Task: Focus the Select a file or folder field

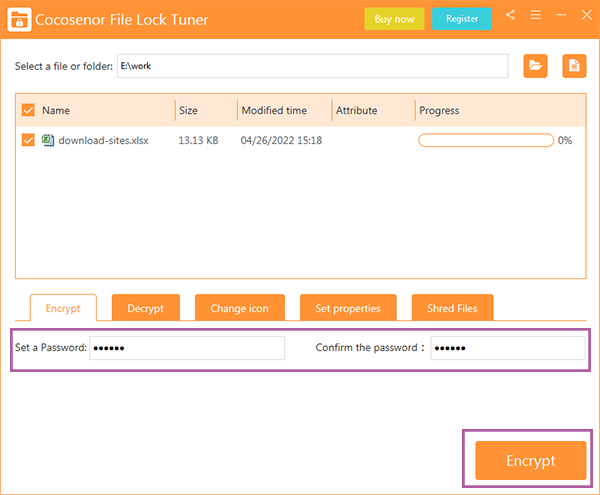Action: click(313, 66)
